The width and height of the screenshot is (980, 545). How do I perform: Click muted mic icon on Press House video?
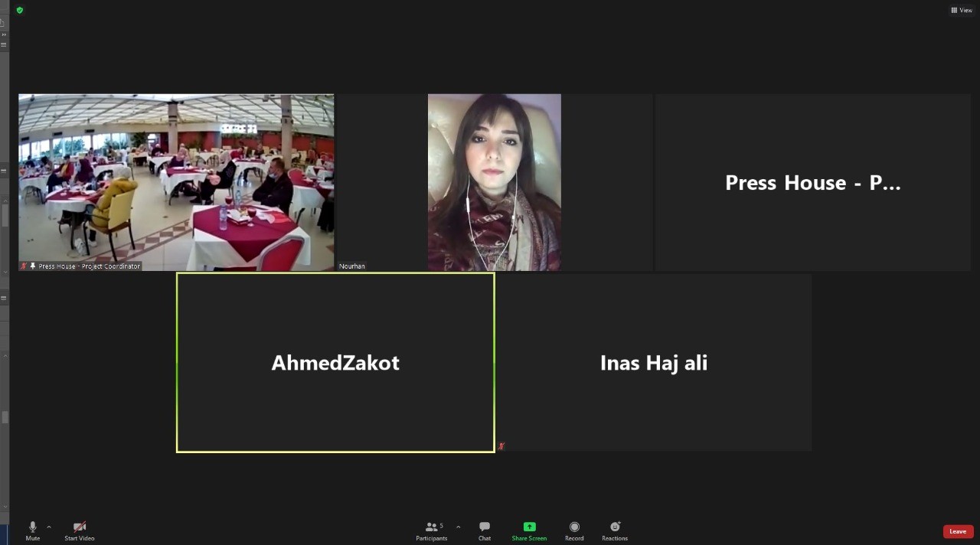(24, 266)
